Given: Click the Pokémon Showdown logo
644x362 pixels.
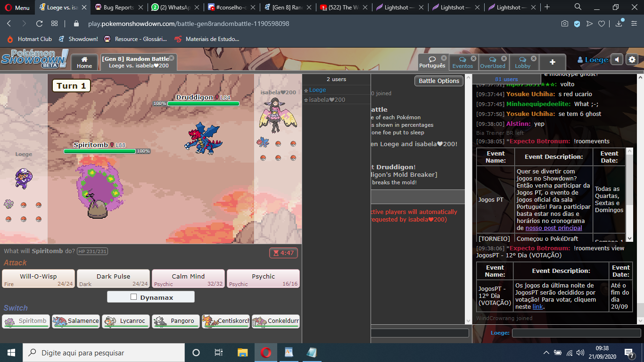Looking at the screenshot, I should 34,58.
